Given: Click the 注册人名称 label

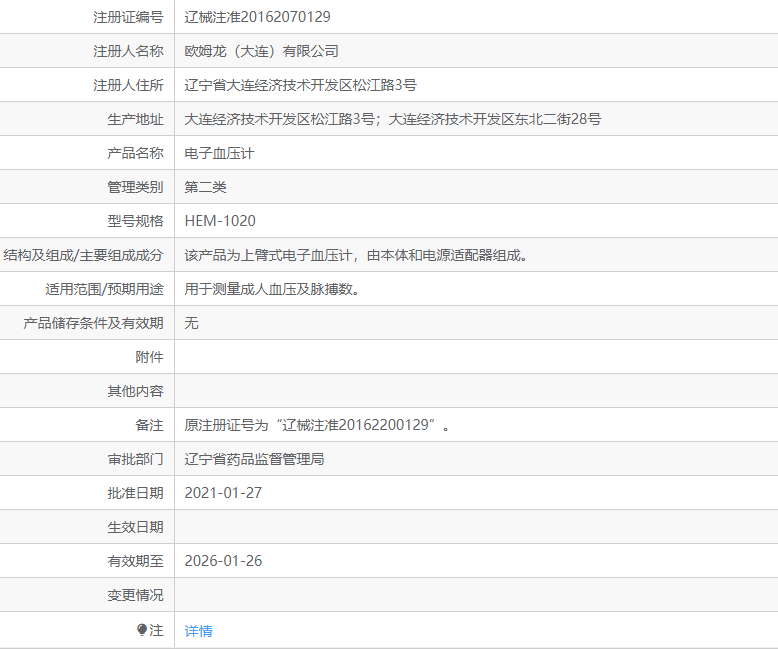Looking at the screenshot, I should pyautogui.click(x=129, y=51).
